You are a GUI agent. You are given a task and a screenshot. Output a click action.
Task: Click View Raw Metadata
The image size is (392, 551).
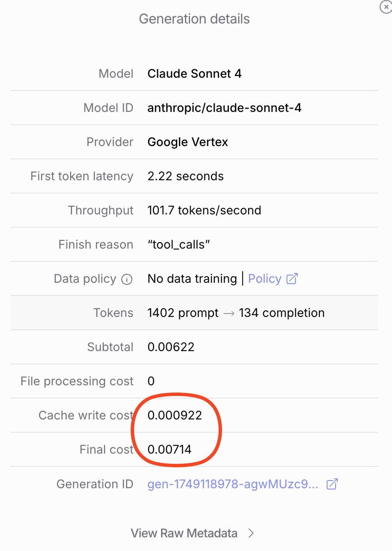[x=184, y=533]
